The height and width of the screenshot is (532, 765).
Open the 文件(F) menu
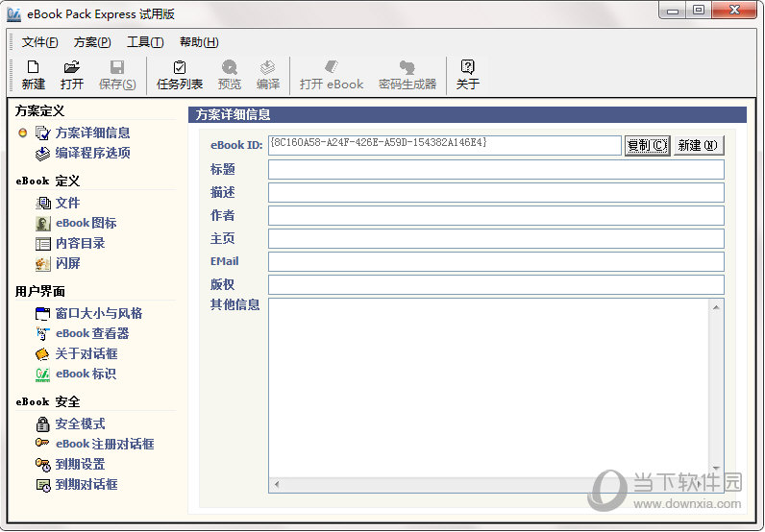39,42
